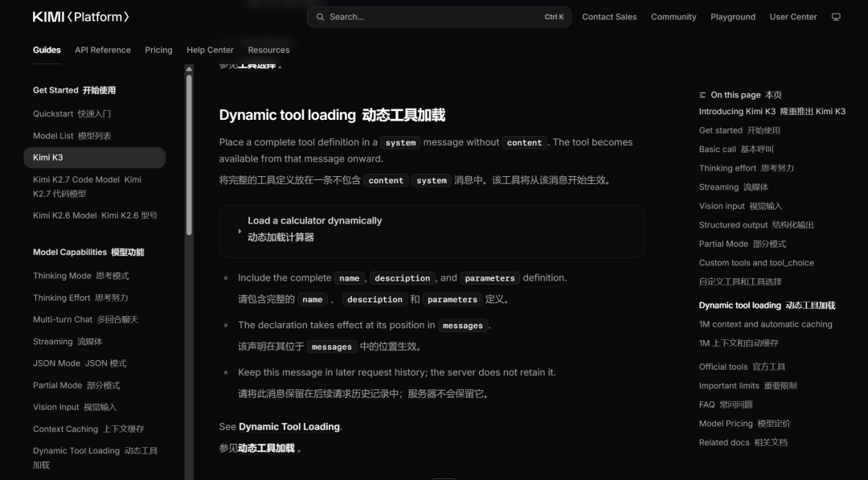Open Context Caching in sidebar

point(88,429)
